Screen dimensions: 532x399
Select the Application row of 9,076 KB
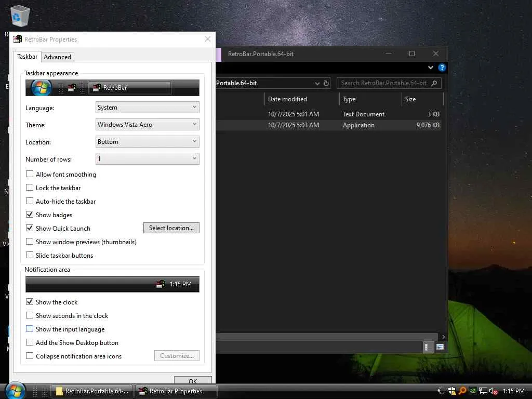328,125
